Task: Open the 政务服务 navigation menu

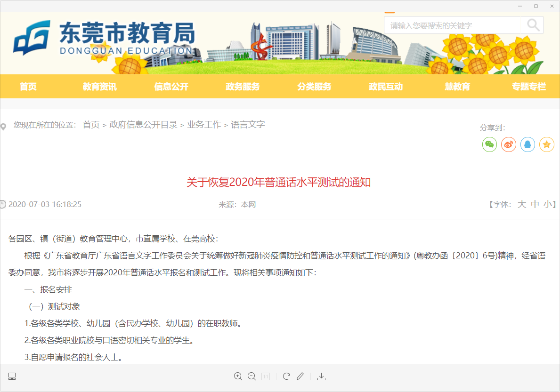Action: click(243, 86)
